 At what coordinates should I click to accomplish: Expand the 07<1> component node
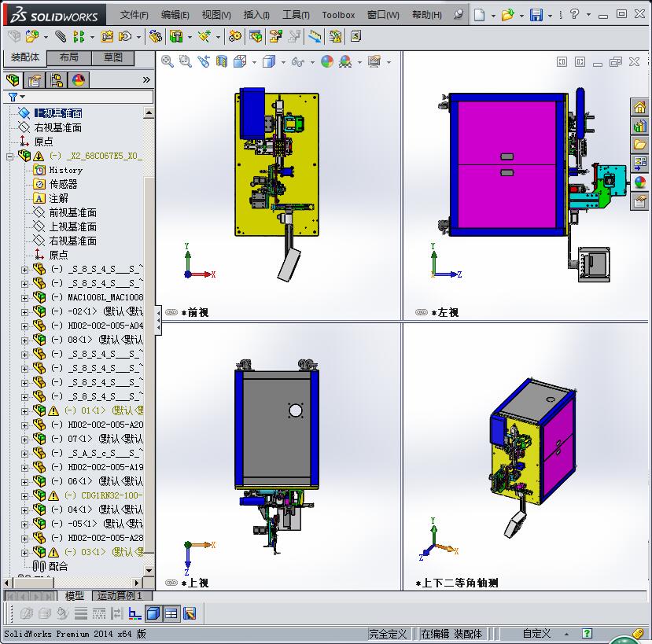pos(24,440)
